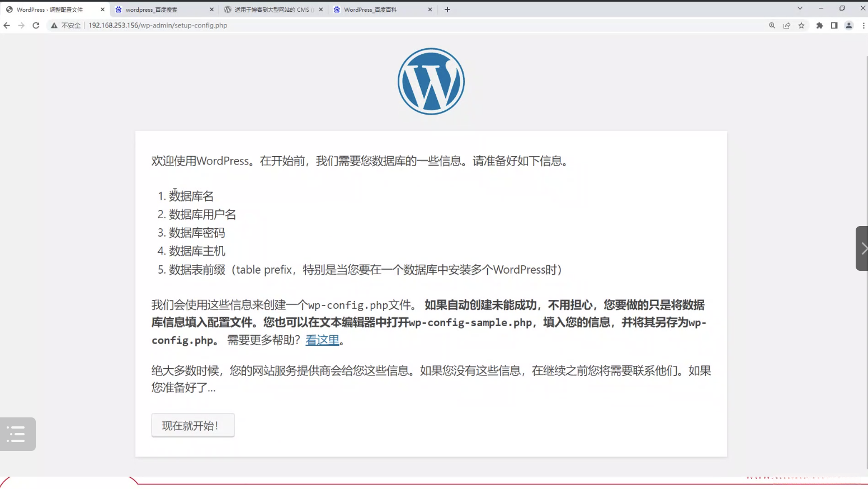The height and width of the screenshot is (489, 868).
Task: Share this page using the share icon
Action: pos(787,25)
